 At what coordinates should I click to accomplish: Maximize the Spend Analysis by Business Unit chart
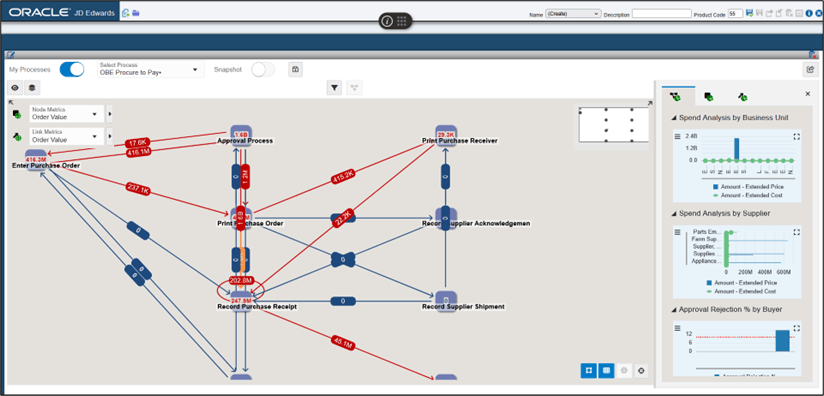tap(797, 137)
